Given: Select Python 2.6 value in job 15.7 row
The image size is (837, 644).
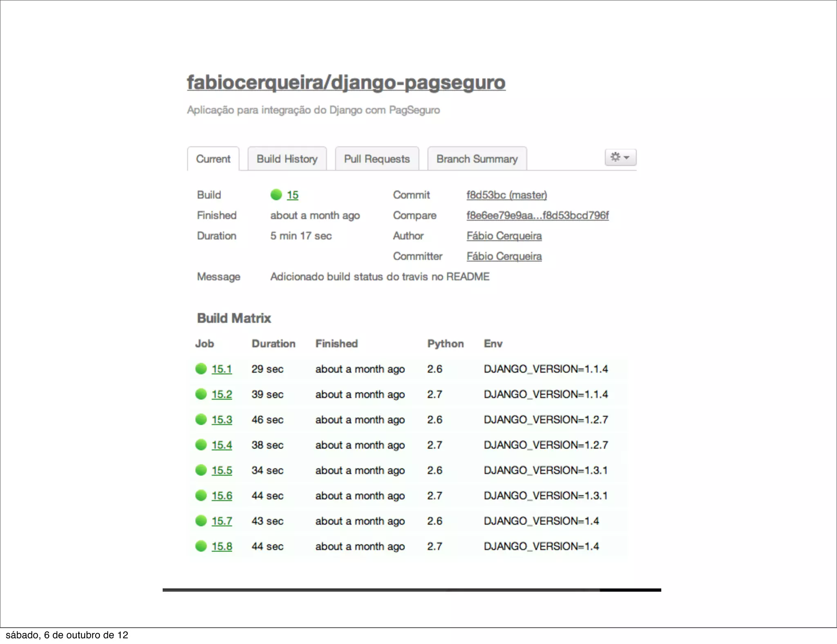Looking at the screenshot, I should coord(435,521).
